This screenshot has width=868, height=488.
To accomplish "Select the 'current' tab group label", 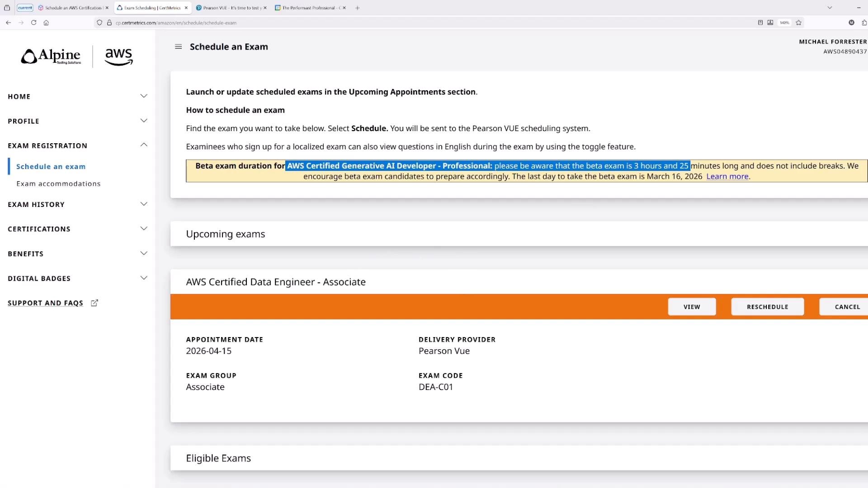I will 25,8.
